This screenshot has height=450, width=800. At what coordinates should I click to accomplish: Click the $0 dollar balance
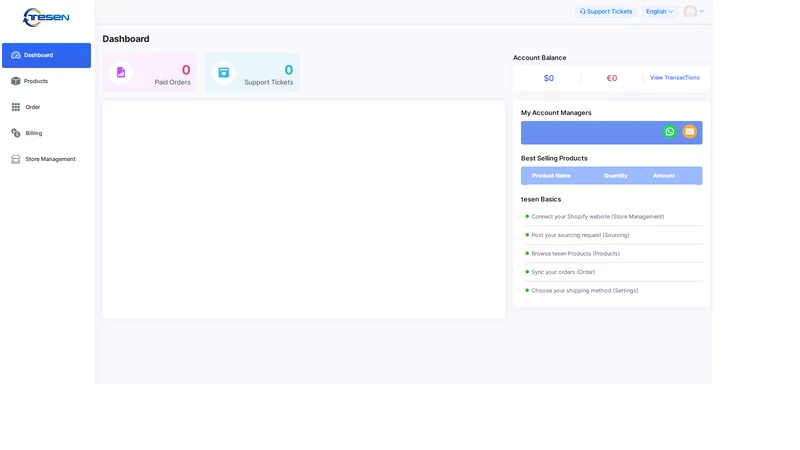pyautogui.click(x=548, y=78)
